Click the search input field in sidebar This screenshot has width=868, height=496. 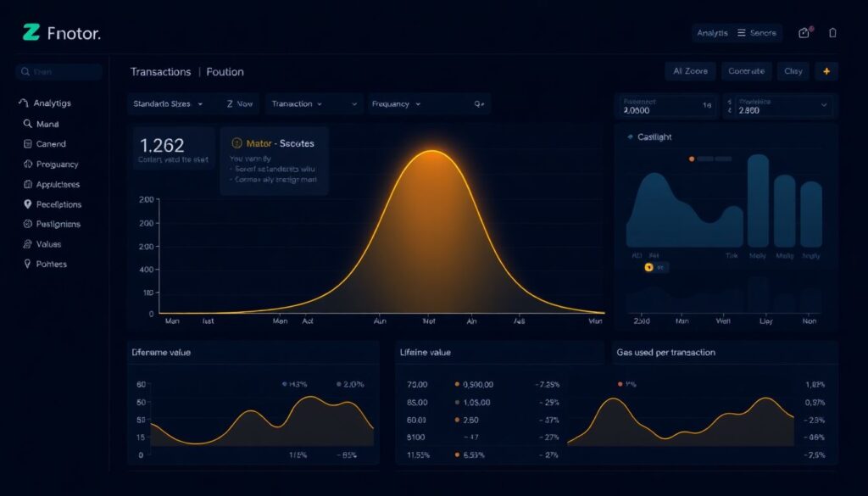coord(59,72)
